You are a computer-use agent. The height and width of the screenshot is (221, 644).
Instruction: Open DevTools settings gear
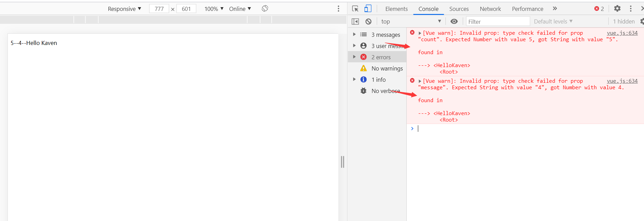617,9
